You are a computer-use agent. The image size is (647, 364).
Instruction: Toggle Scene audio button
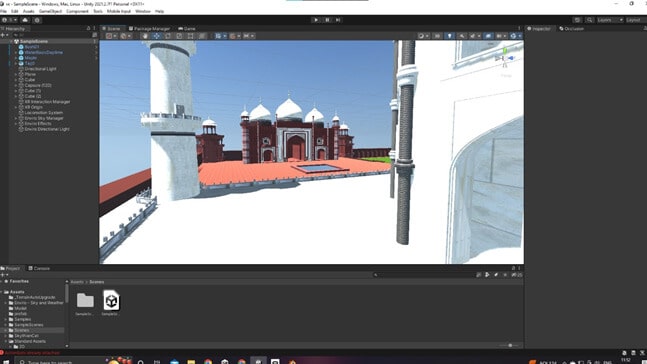click(462, 36)
